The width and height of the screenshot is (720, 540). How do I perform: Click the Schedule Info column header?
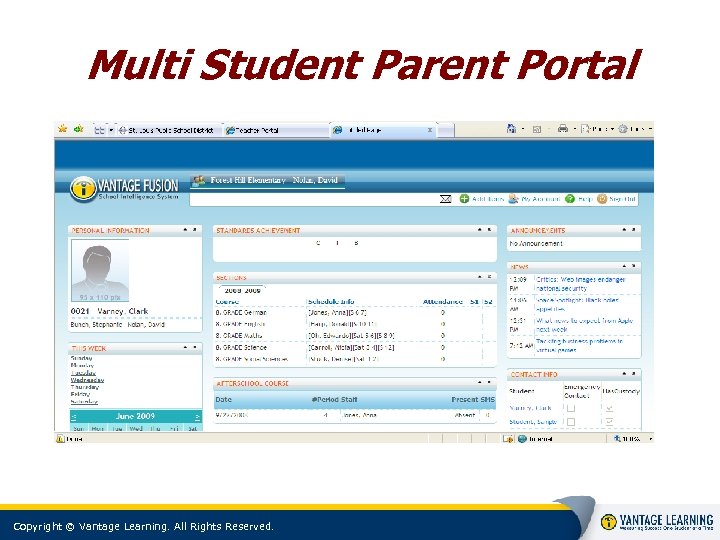coord(331,302)
